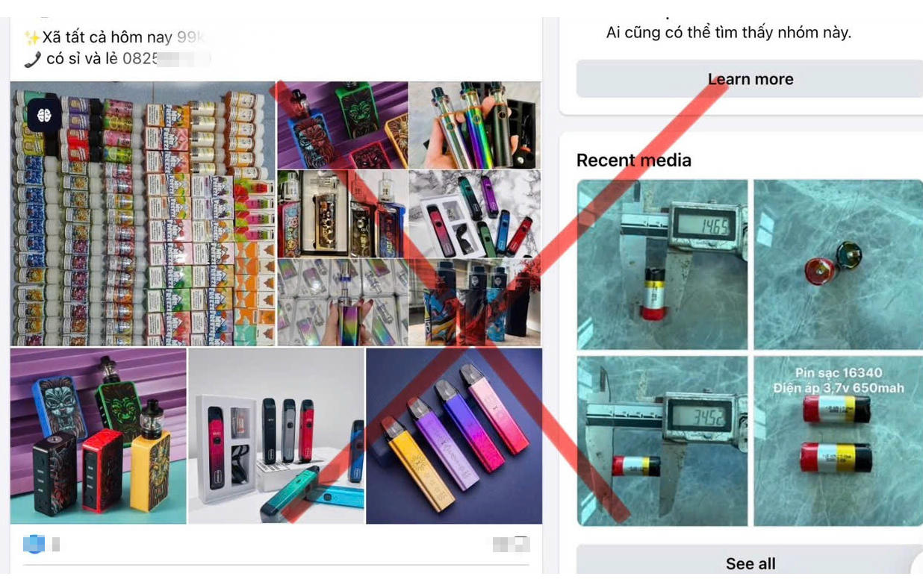Screen dimensions: 923x588
Task: Click the Learn more button
Action: (750, 79)
